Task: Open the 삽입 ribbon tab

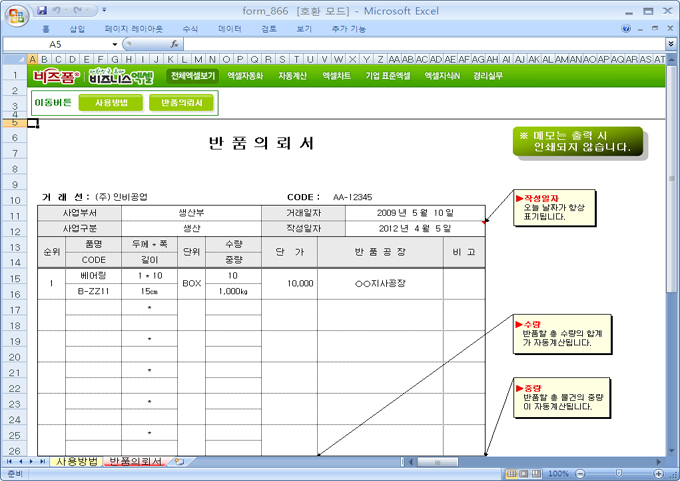Action: 77,29
